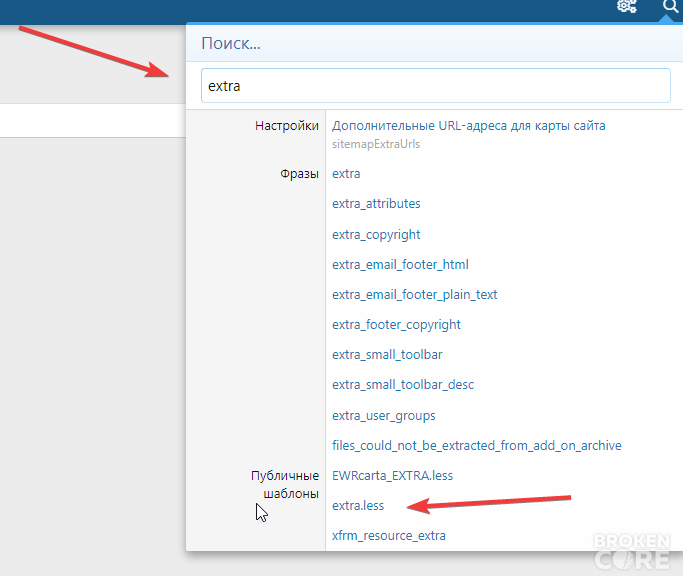This screenshot has height=576, width=683.
Task: Select the 'Фразы' results category label
Action: click(300, 173)
